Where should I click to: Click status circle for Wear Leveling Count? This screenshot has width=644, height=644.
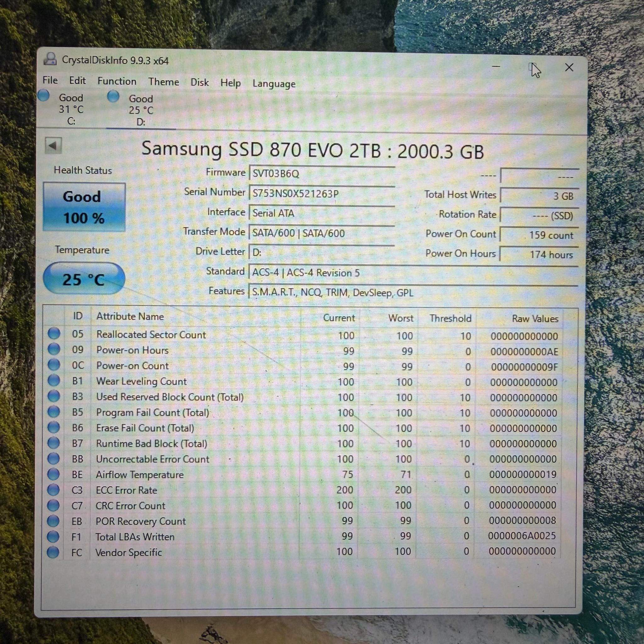(54, 380)
